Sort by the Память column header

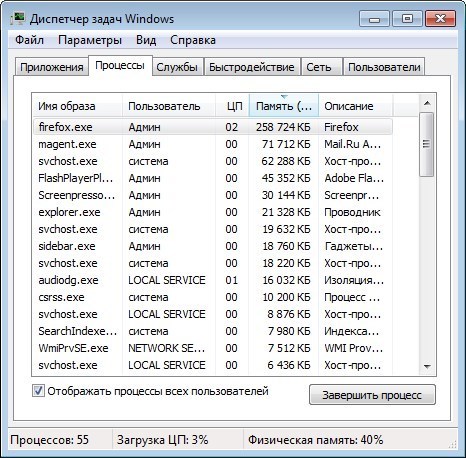(284, 106)
